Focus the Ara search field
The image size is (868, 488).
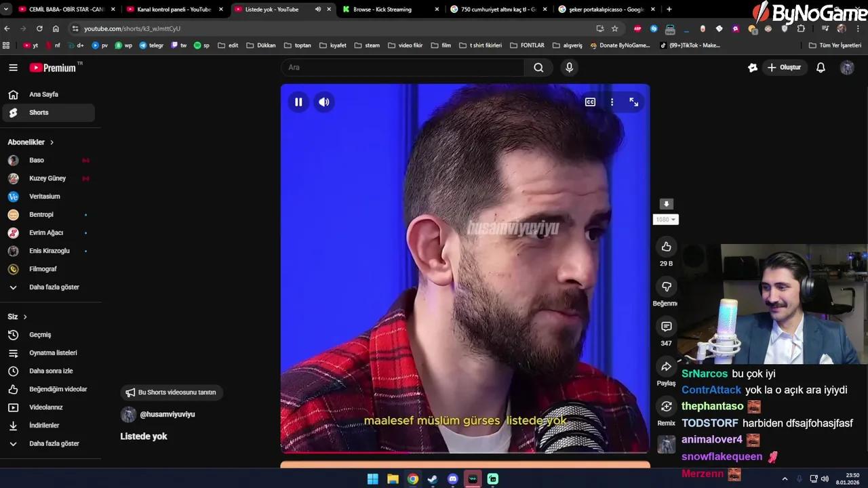[x=403, y=68]
